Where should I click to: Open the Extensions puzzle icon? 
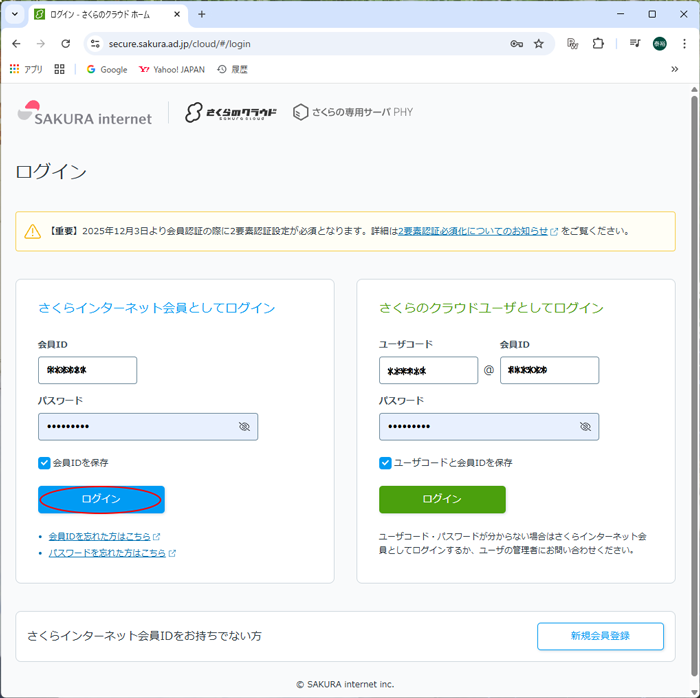click(598, 44)
